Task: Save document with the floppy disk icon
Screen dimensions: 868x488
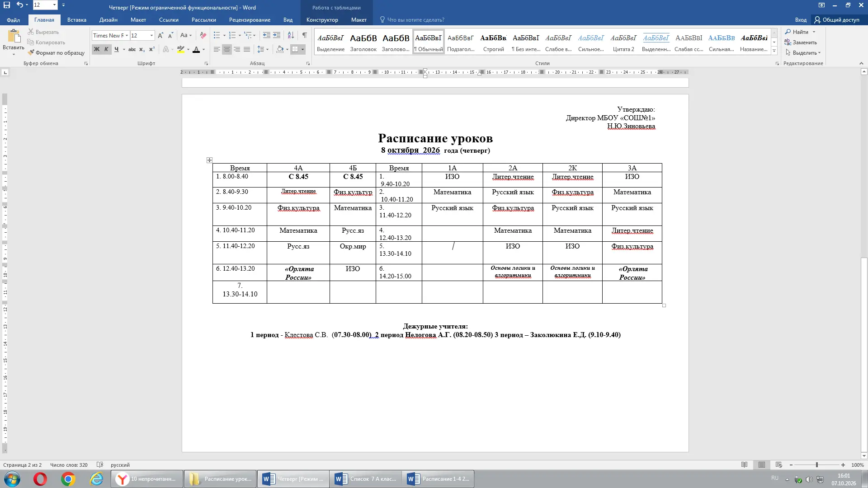Action: coord(7,5)
